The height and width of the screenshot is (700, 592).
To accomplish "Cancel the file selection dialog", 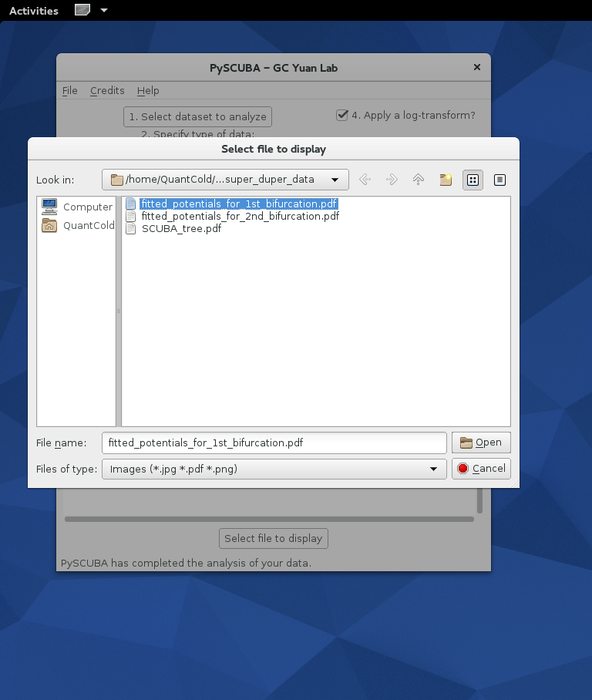I will click(x=481, y=469).
